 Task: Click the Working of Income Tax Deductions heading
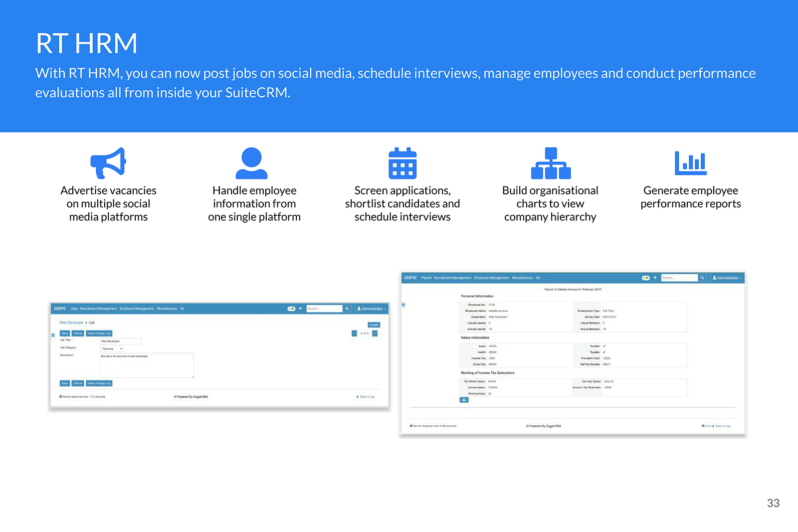(x=487, y=373)
